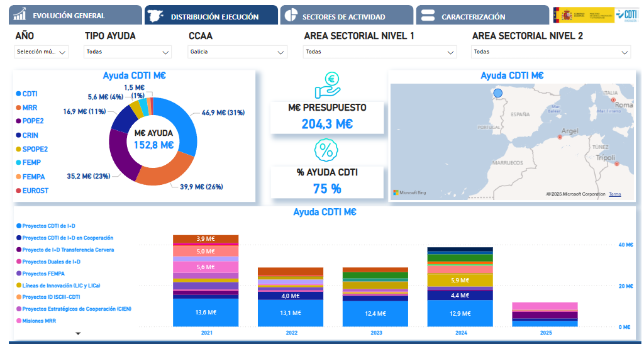The image size is (644, 344).
Task: Click the Galicia bubble on the map
Action: coord(497,93)
